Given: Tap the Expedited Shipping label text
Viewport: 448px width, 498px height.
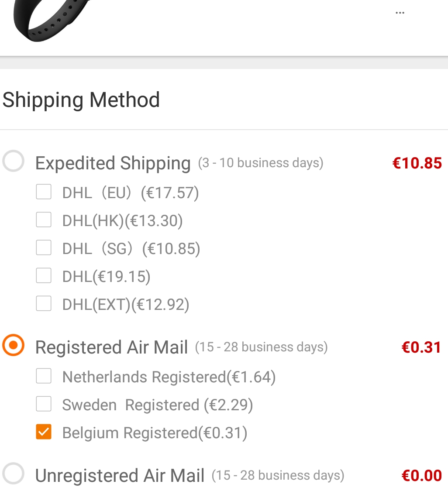Looking at the screenshot, I should click(x=113, y=163).
